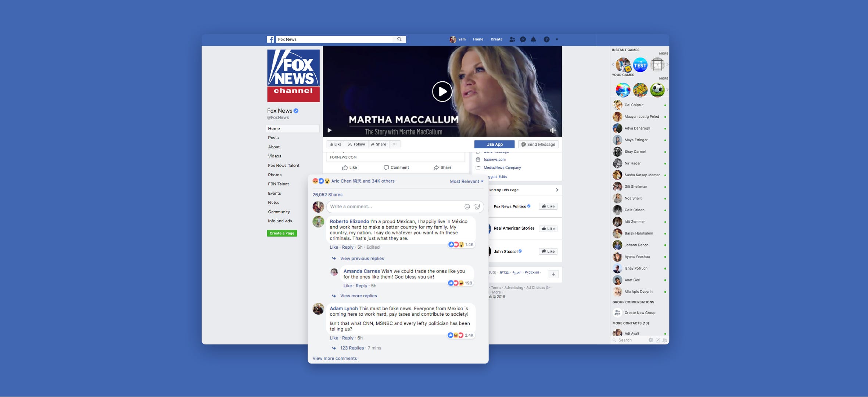
Task: Select Home in the page sidebar
Action: click(x=293, y=128)
